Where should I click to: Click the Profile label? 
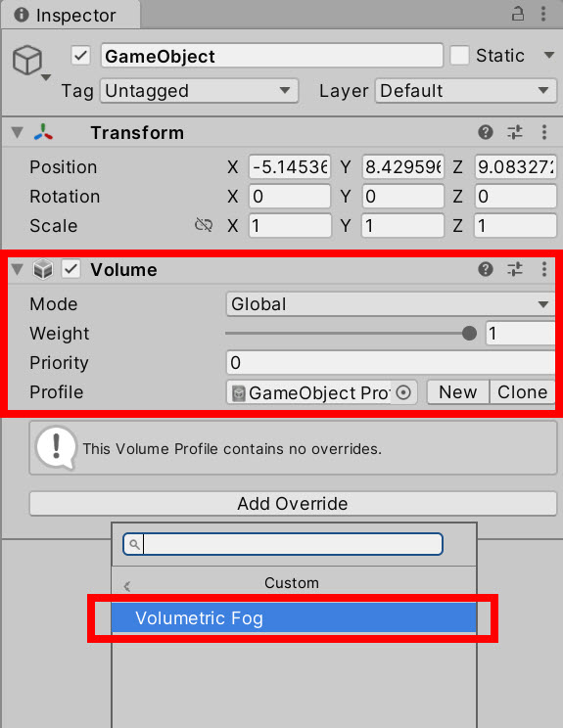point(56,391)
